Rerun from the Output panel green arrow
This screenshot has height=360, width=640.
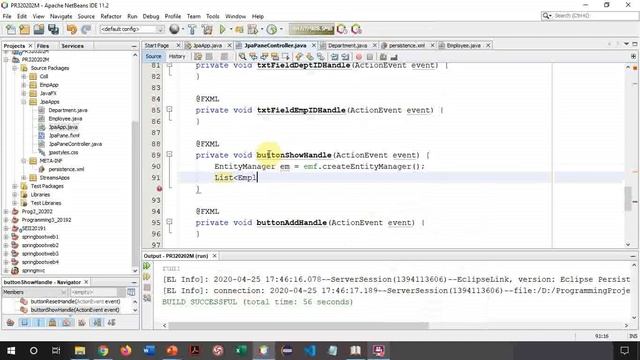(147, 266)
